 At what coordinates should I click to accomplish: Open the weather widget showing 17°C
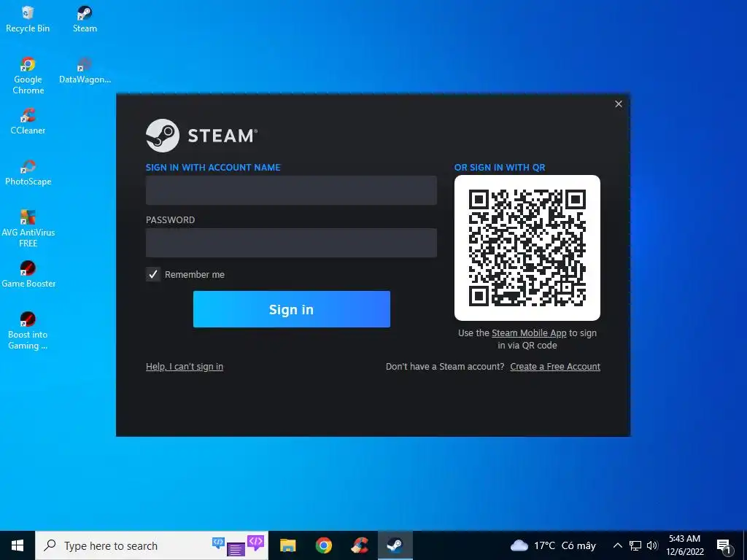(553, 545)
